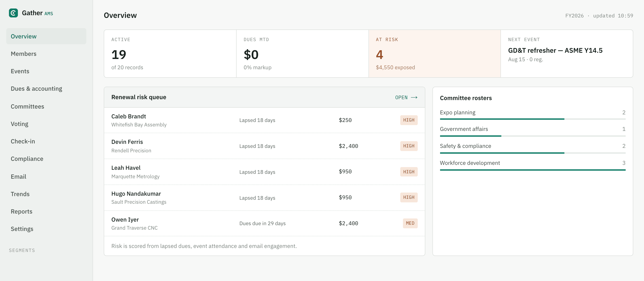Open GD&T refresher next event
Image resolution: width=644 pixels, height=281 pixels.
point(555,50)
